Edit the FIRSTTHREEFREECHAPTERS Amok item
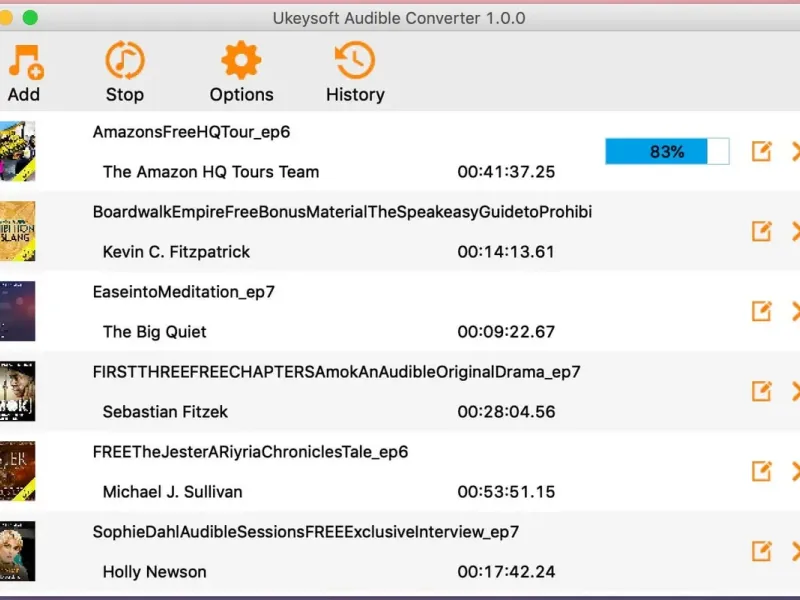The width and height of the screenshot is (800, 600). pos(761,391)
